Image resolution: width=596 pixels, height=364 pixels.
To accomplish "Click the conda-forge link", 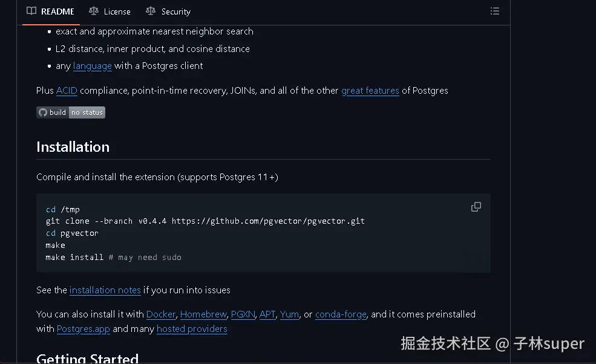I will [x=341, y=314].
